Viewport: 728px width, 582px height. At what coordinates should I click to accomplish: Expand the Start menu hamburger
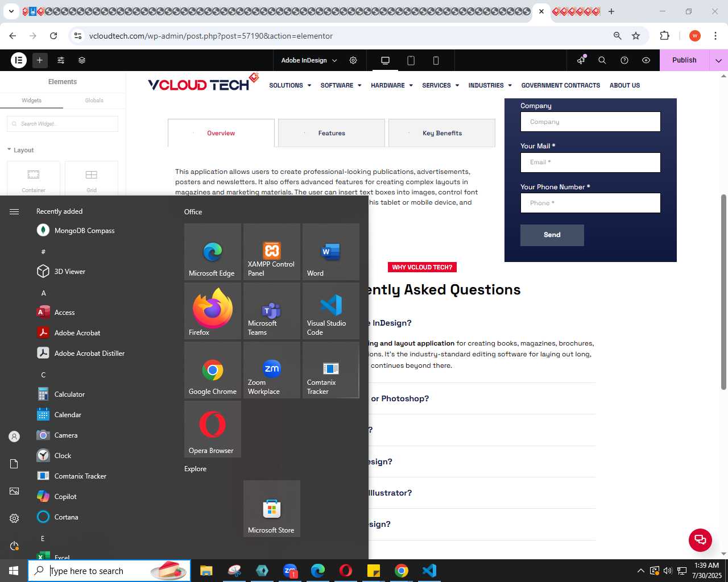(x=14, y=211)
